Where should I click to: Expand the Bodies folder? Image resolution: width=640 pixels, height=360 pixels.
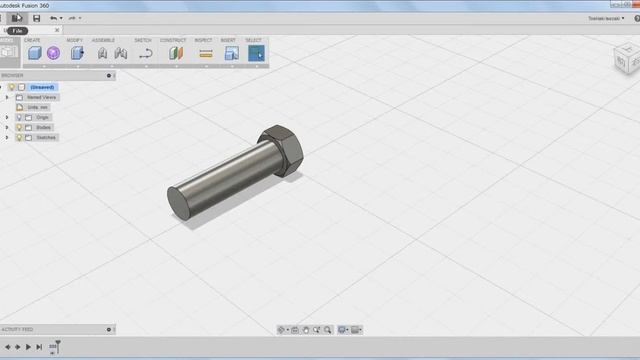7,127
